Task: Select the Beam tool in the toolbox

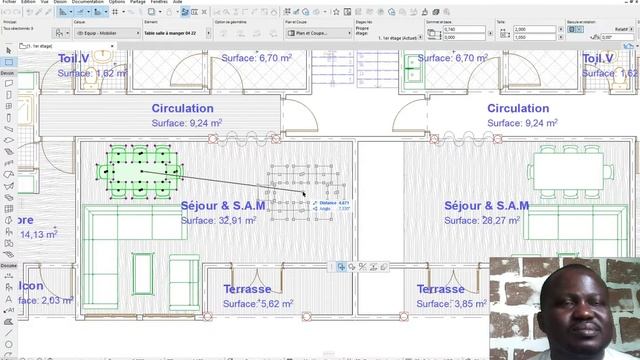Action: point(9,129)
